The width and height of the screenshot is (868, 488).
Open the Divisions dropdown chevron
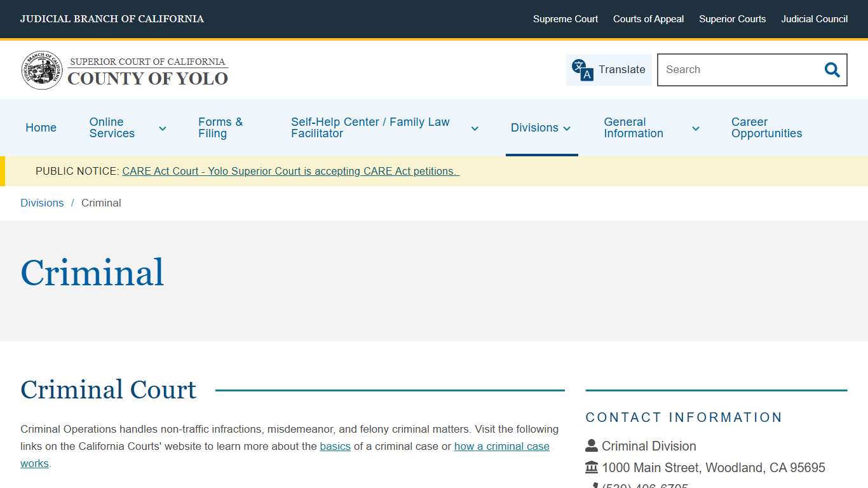click(x=566, y=128)
